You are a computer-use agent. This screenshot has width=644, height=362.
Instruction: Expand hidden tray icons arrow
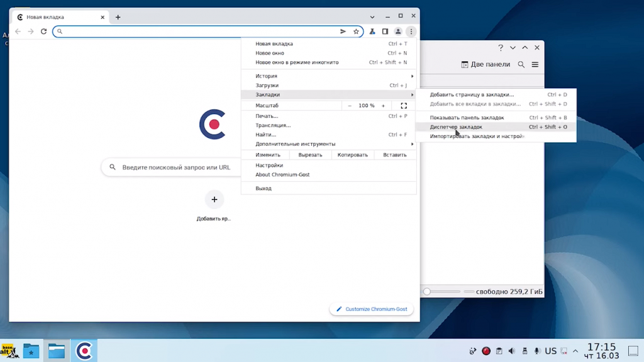[575, 351]
